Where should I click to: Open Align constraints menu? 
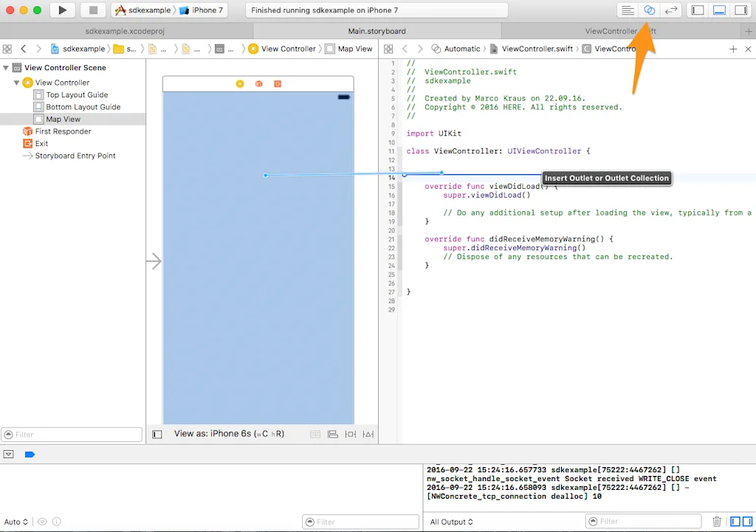pos(333,434)
